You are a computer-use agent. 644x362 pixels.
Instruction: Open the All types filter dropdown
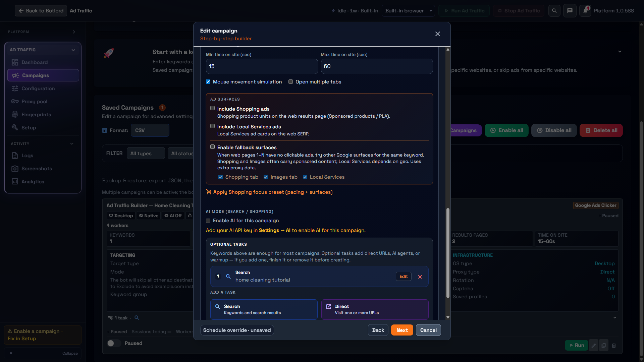146,154
